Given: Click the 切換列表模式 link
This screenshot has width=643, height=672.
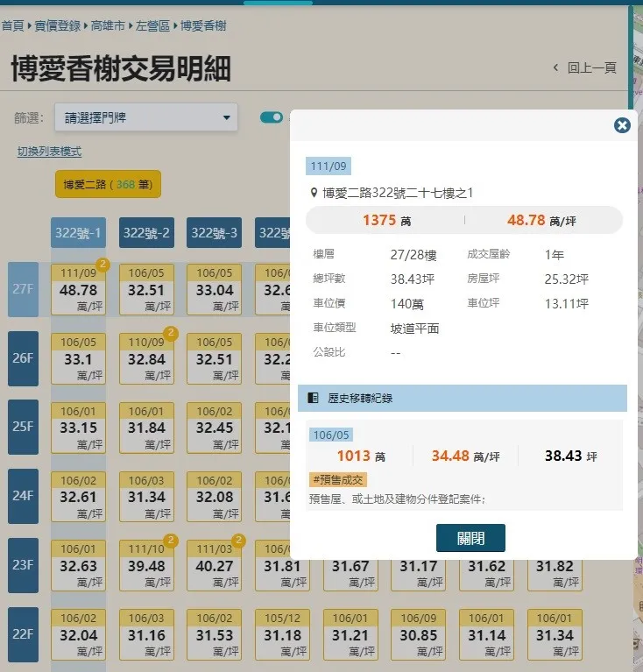Looking at the screenshot, I should pyautogui.click(x=49, y=152).
